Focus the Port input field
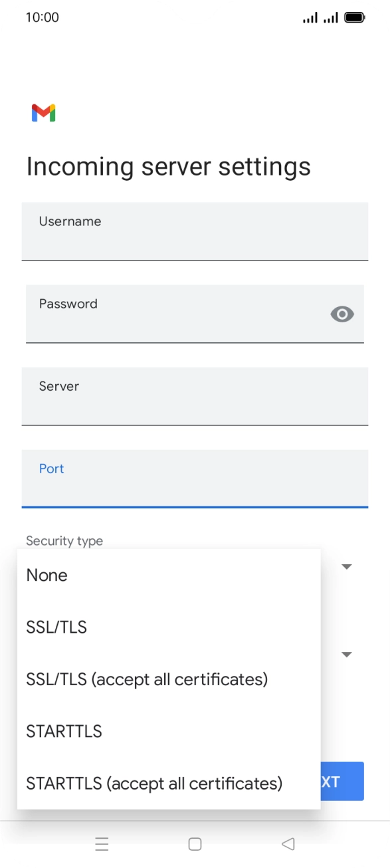The width and height of the screenshot is (390, 868). 195,479
